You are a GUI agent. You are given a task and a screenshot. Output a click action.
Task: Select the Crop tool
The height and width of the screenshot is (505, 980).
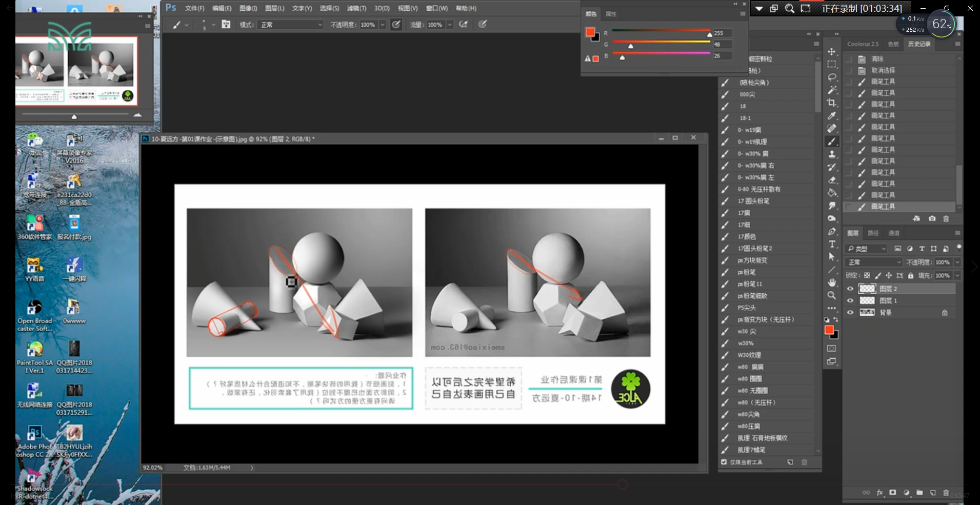coord(832,103)
